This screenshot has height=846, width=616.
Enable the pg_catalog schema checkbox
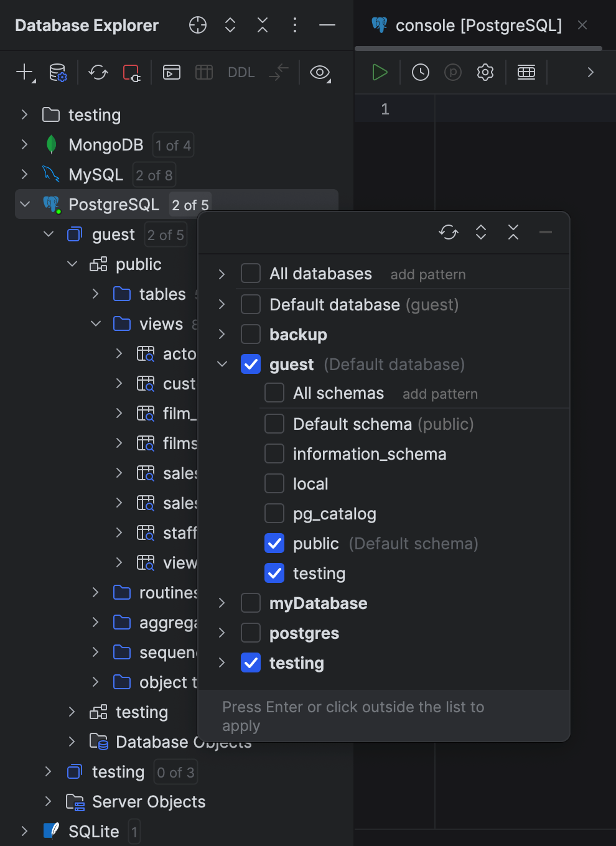[x=274, y=513]
